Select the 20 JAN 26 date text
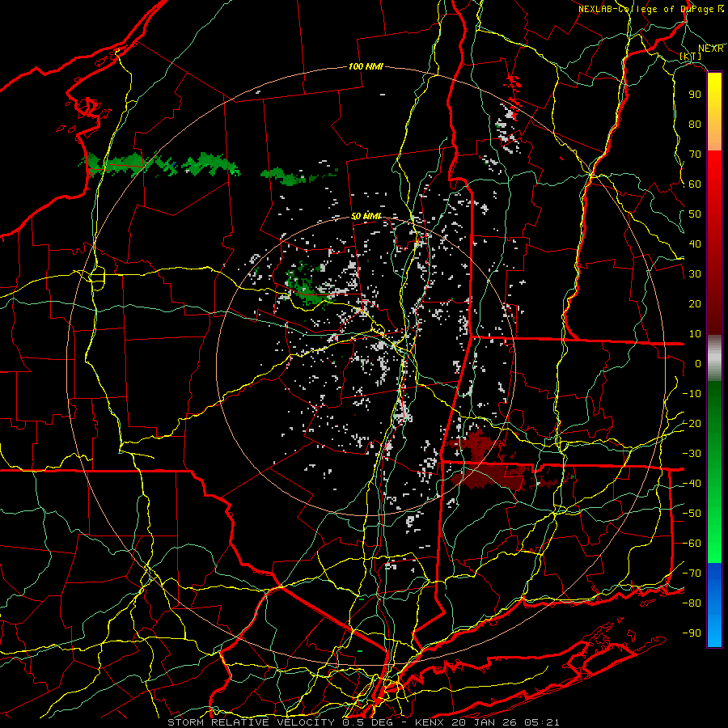 point(485,722)
